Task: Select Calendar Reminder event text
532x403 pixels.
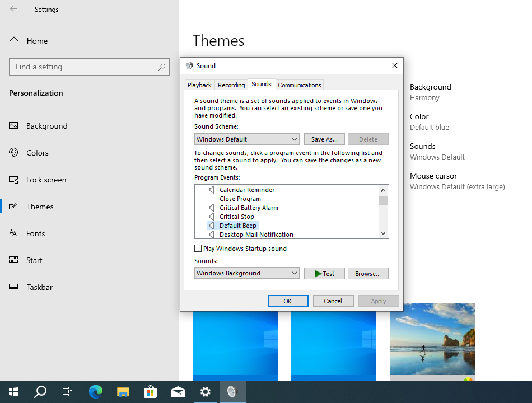Action: [246, 190]
